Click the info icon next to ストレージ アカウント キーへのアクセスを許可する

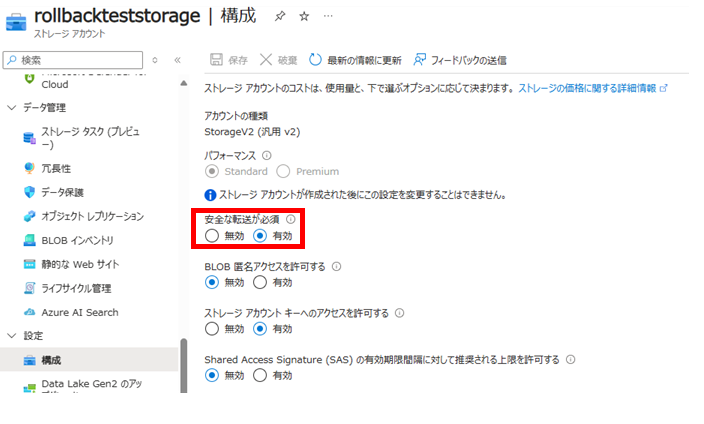point(400,313)
